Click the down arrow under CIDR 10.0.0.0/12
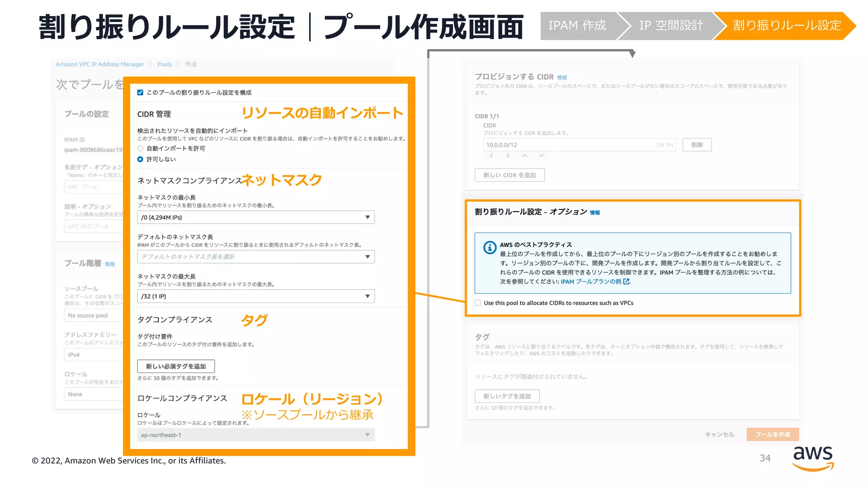The image size is (868, 488). 541,156
